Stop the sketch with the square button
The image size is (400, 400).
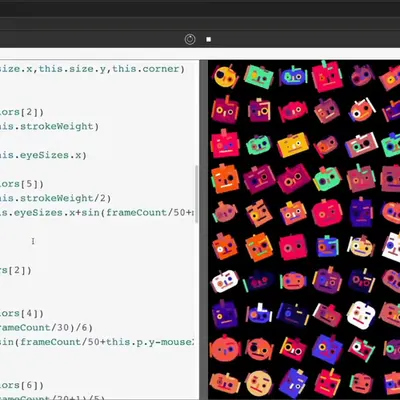pyautogui.click(x=209, y=39)
